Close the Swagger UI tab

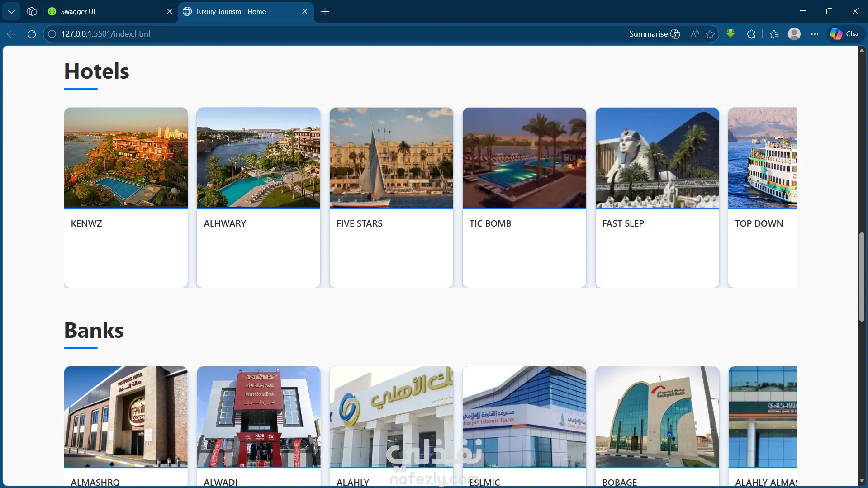[170, 12]
